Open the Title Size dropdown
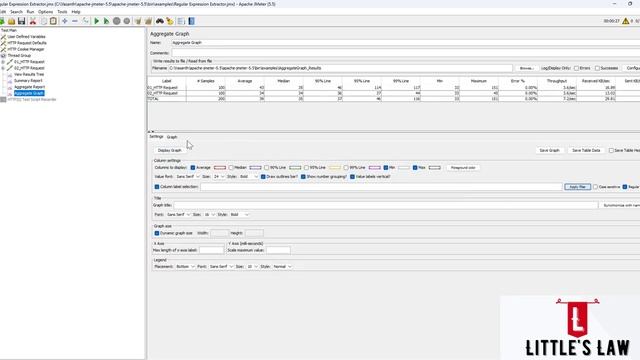Viewport: 640px width, 360px height. tap(209, 215)
